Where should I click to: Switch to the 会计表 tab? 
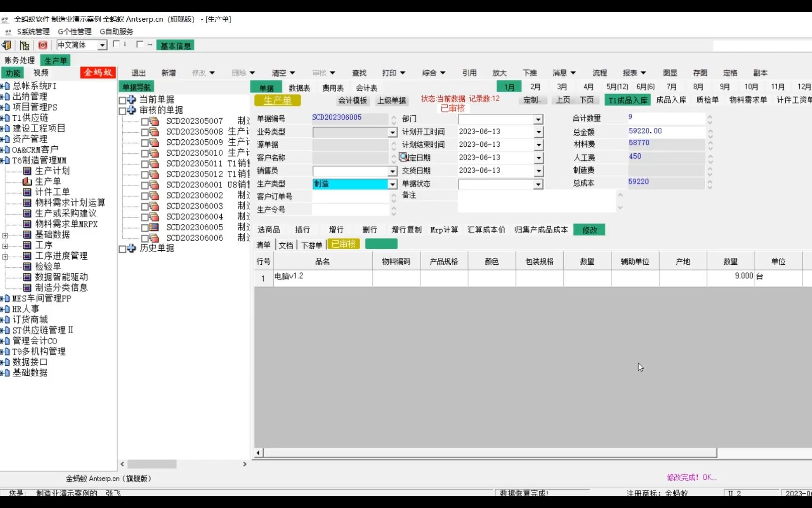point(367,88)
